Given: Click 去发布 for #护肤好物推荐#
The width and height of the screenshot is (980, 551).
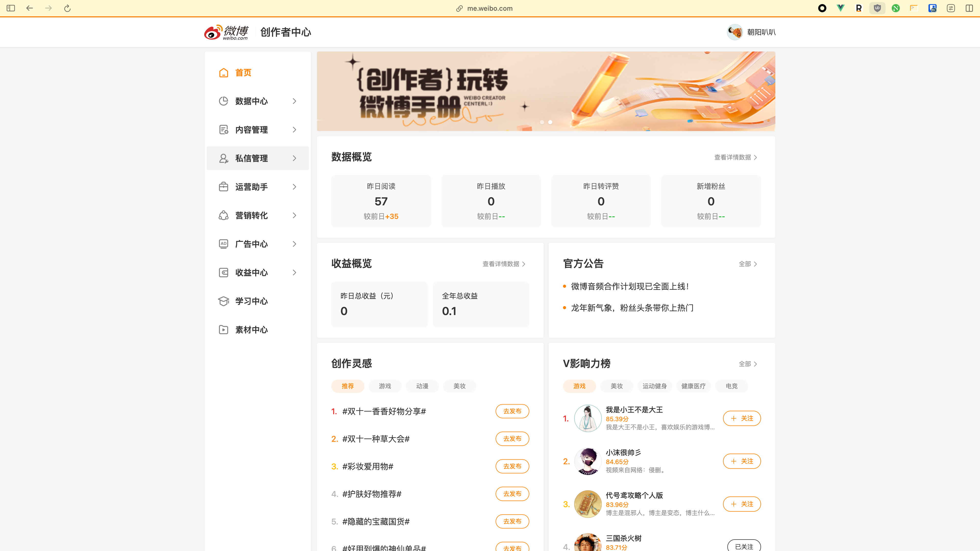Looking at the screenshot, I should point(512,494).
